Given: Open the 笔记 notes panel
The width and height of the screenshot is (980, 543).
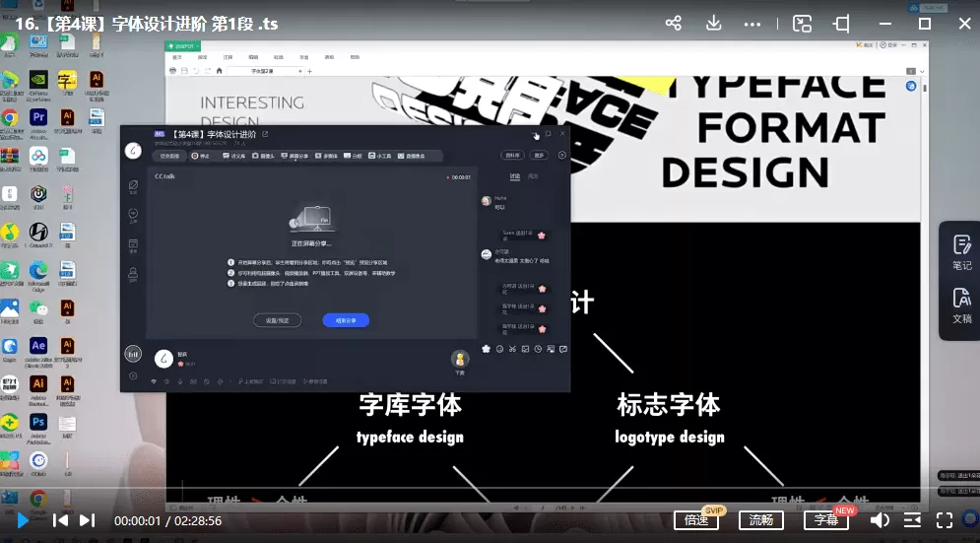Looking at the screenshot, I should pos(961,252).
